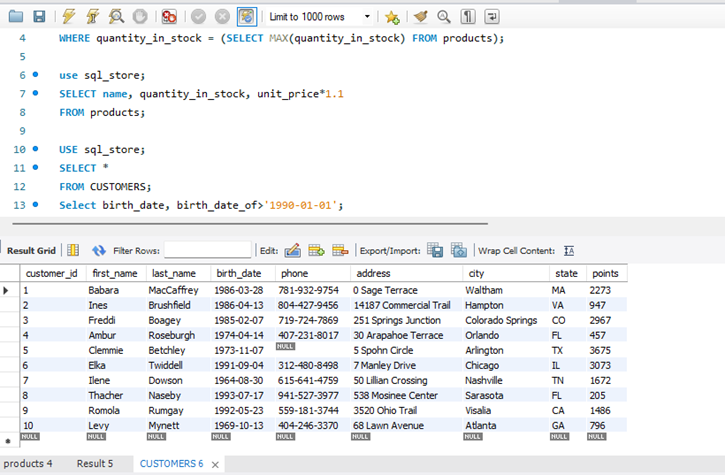Click the state column header
Image resolution: width=725 pixels, height=475 pixels.
tap(566, 273)
